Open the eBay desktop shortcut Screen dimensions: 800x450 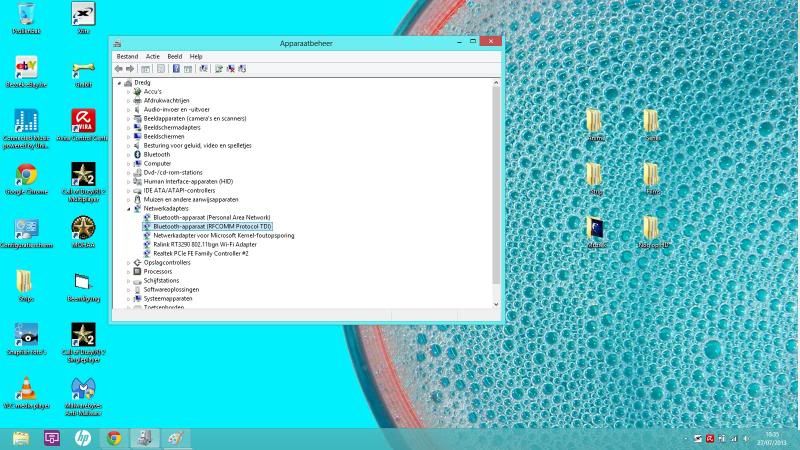click(x=26, y=68)
